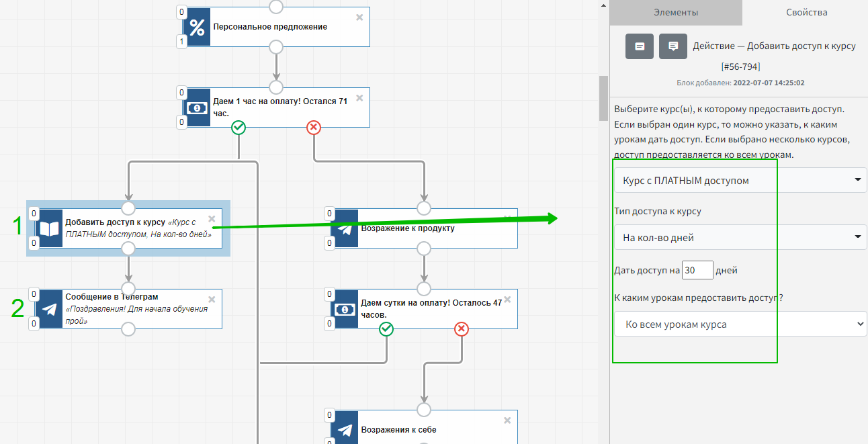
Task: Switch to the Свойства tab
Action: [806, 12]
